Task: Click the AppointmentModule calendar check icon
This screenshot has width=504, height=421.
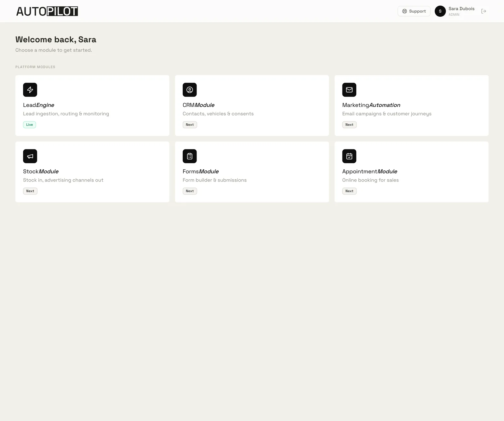Action: [x=349, y=156]
